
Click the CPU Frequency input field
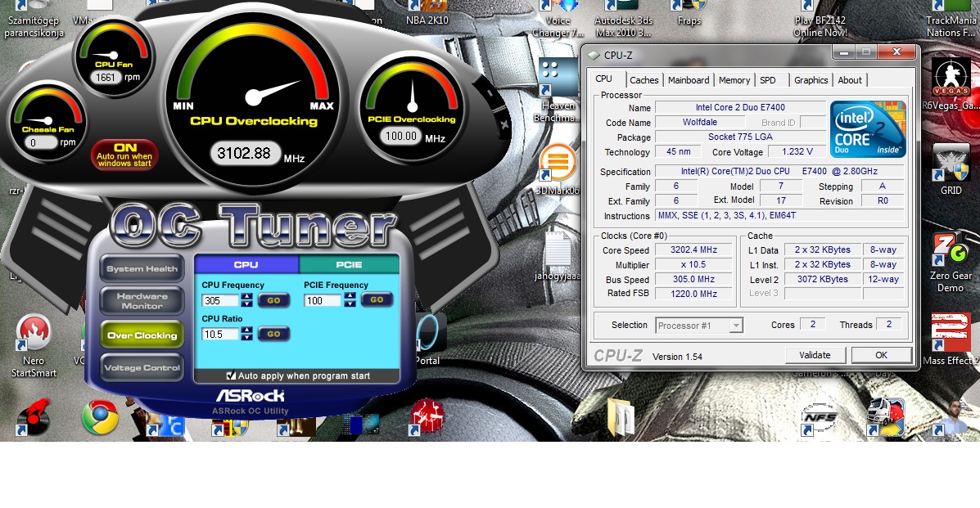[x=221, y=300]
